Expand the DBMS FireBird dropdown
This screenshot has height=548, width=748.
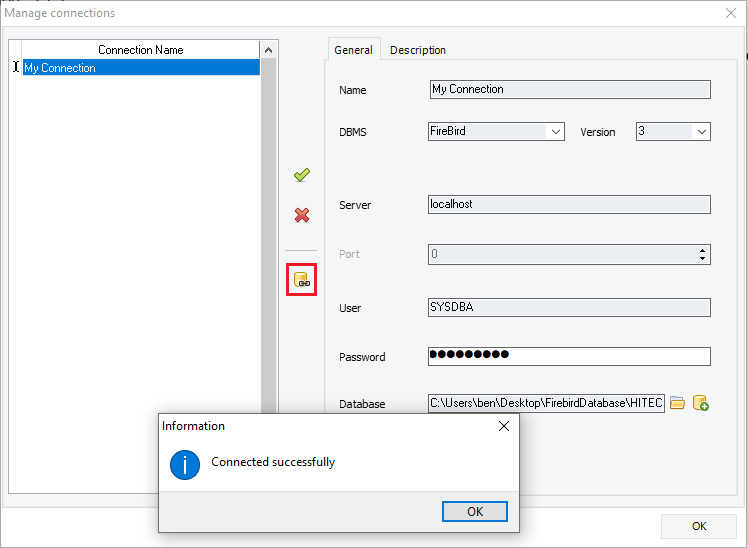point(556,132)
